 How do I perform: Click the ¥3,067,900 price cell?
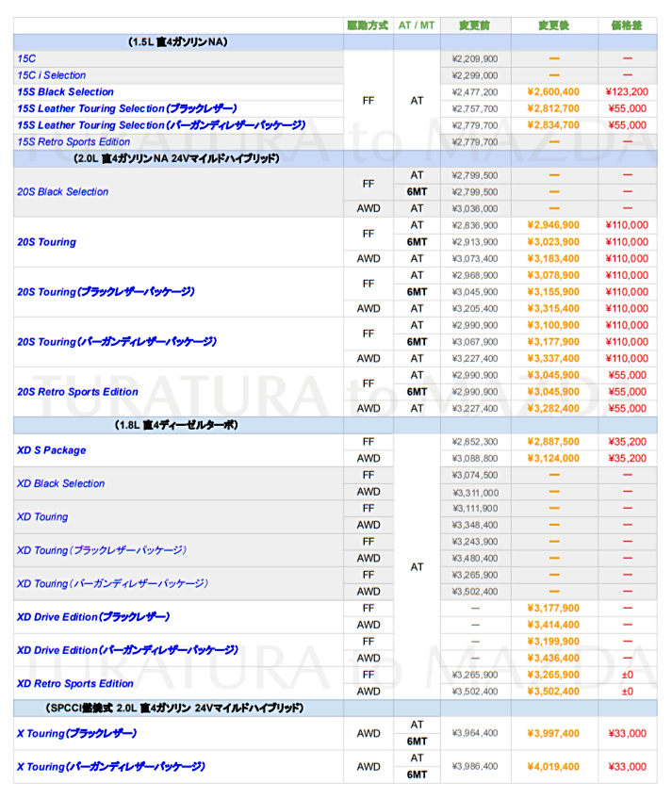click(475, 342)
